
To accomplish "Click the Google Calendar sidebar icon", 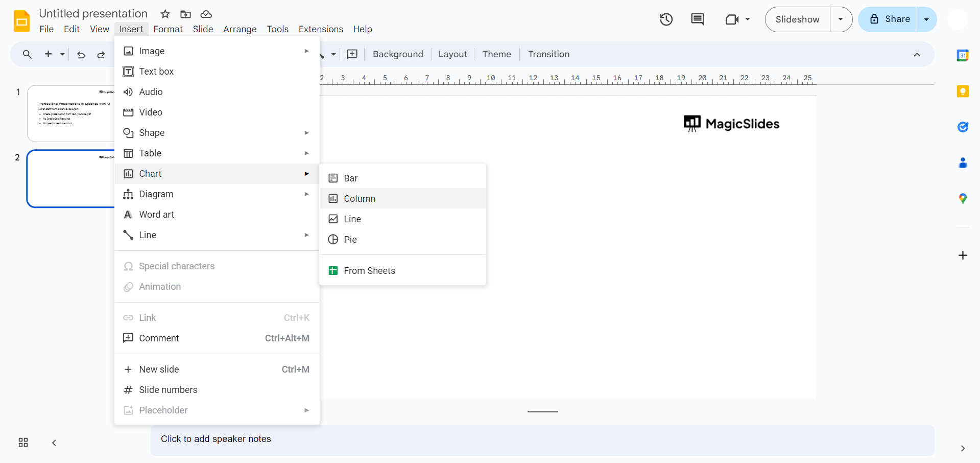I will coord(963,55).
